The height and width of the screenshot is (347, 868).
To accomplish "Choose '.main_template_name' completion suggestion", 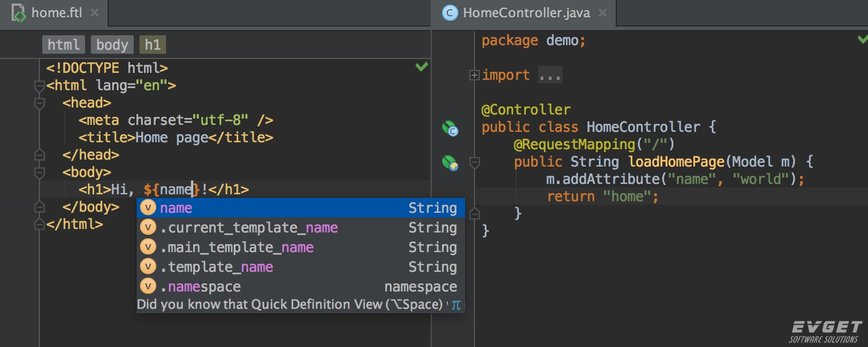I will (300, 247).
